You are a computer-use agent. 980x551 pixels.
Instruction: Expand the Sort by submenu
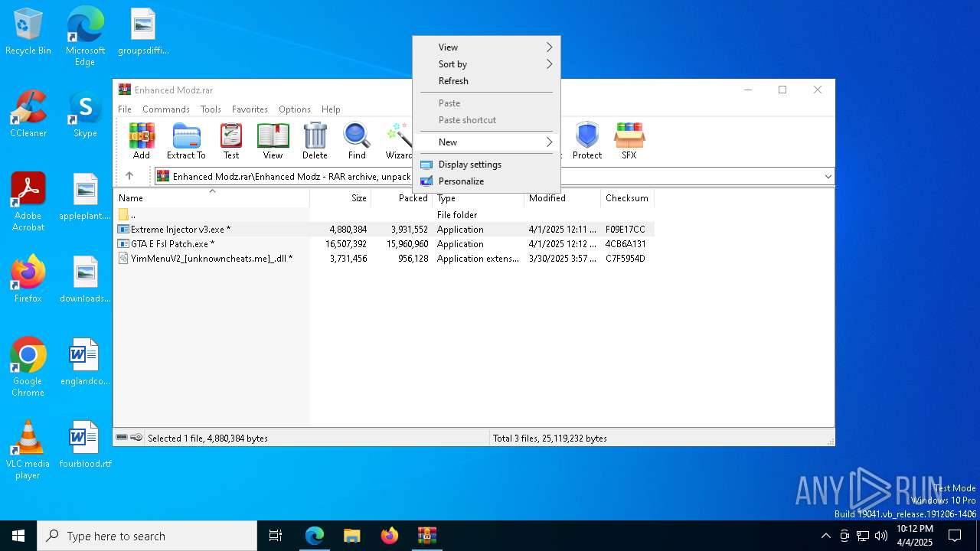click(x=486, y=64)
